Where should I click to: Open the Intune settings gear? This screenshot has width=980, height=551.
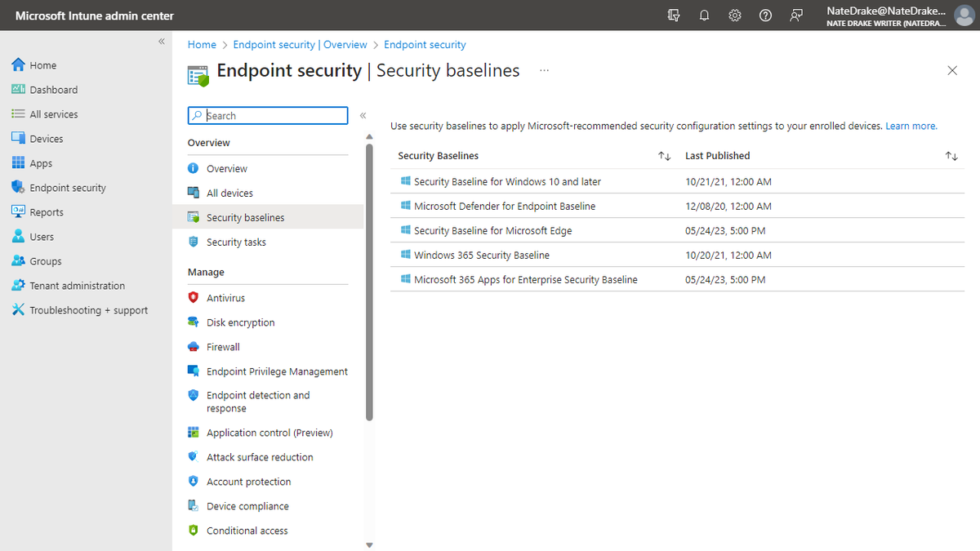[734, 15]
